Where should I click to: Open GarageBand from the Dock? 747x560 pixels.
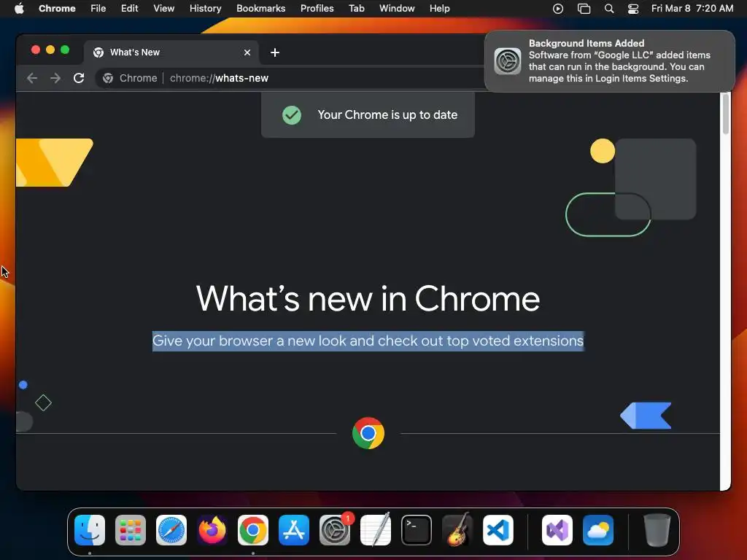457,530
